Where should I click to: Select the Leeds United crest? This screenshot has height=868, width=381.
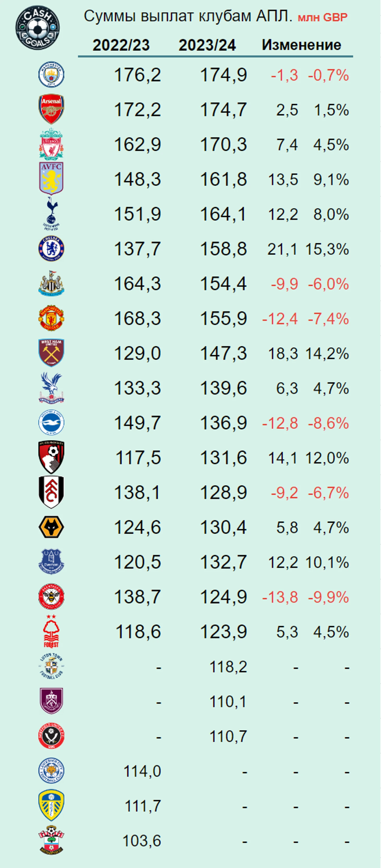coord(51,805)
